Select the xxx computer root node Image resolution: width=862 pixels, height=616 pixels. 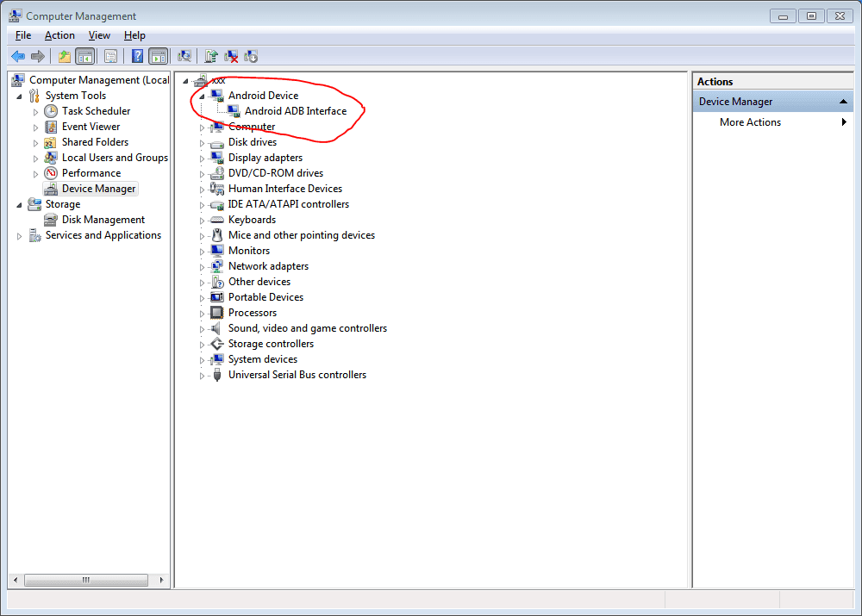[218, 80]
